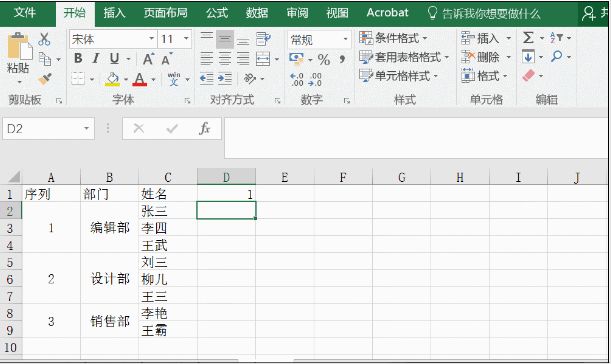
Task: Open alignment group dialog launcher
Action: tap(277, 101)
